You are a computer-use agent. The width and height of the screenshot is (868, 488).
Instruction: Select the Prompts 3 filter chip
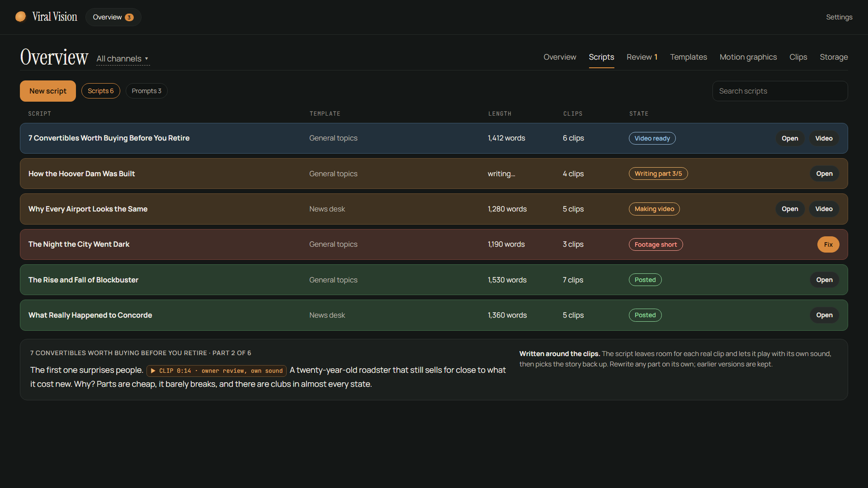point(146,91)
